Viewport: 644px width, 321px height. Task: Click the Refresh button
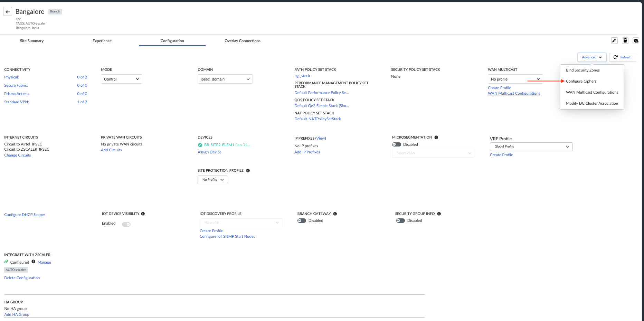click(623, 57)
